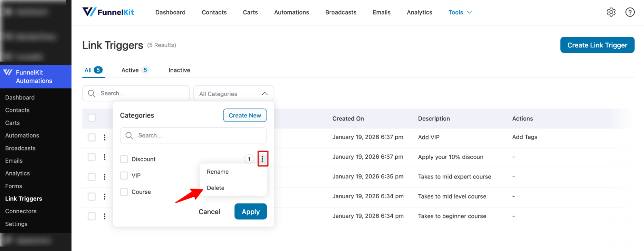
Task: Open three-dot menu for Discount category
Action: point(263,159)
